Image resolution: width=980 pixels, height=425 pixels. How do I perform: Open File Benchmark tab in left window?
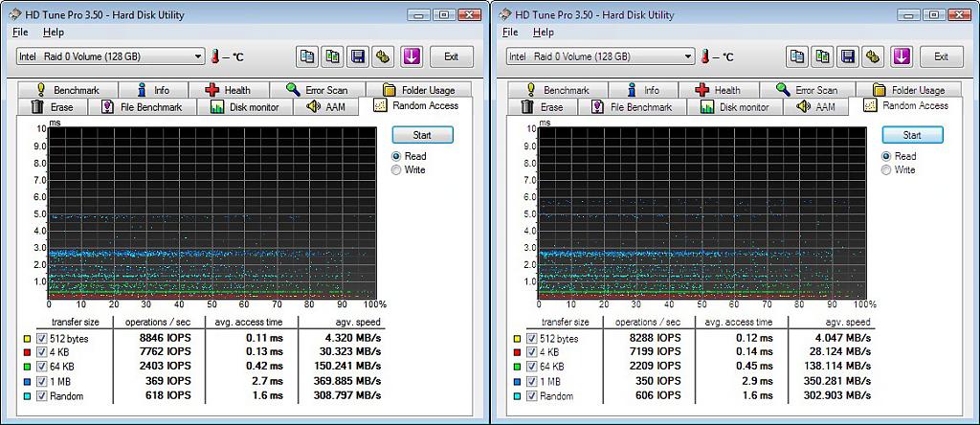tap(142, 107)
